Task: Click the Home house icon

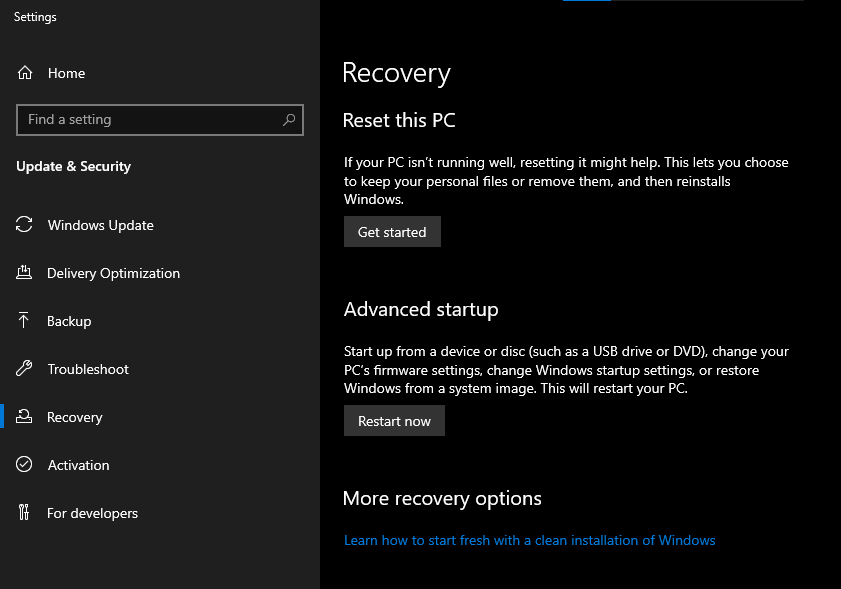Action: click(25, 73)
